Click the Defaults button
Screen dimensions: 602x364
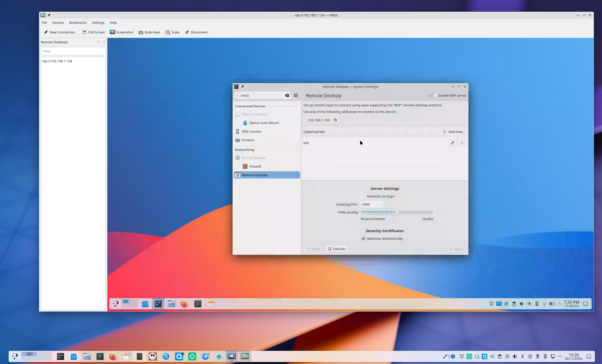click(x=337, y=249)
